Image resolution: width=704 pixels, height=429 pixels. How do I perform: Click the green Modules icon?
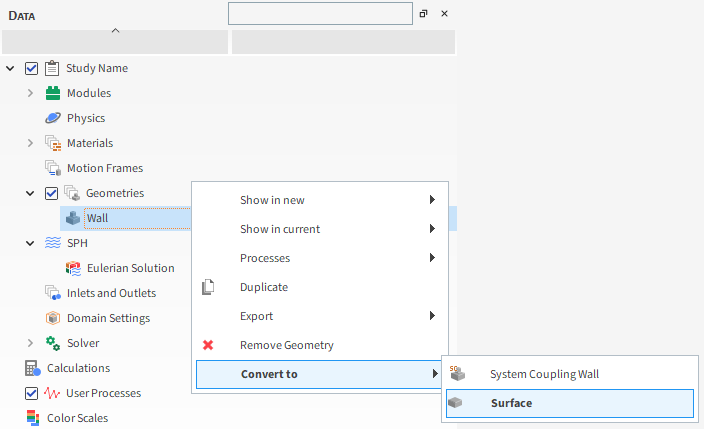click(x=53, y=93)
